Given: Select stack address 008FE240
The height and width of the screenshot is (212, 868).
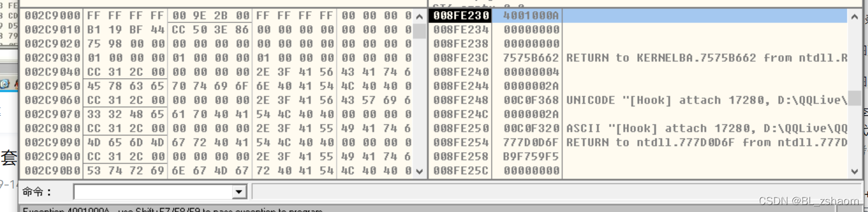Looking at the screenshot, I should [460, 72].
